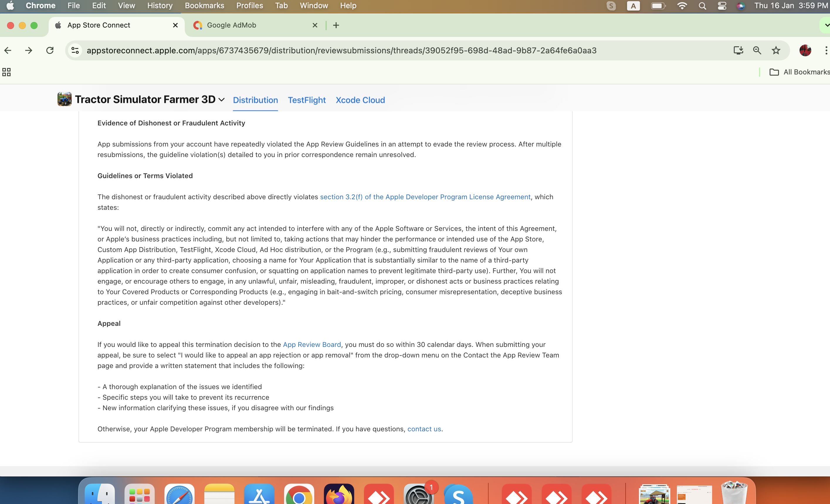Click the install app icon in address bar
Viewport: 830px width, 504px height.
click(x=738, y=50)
